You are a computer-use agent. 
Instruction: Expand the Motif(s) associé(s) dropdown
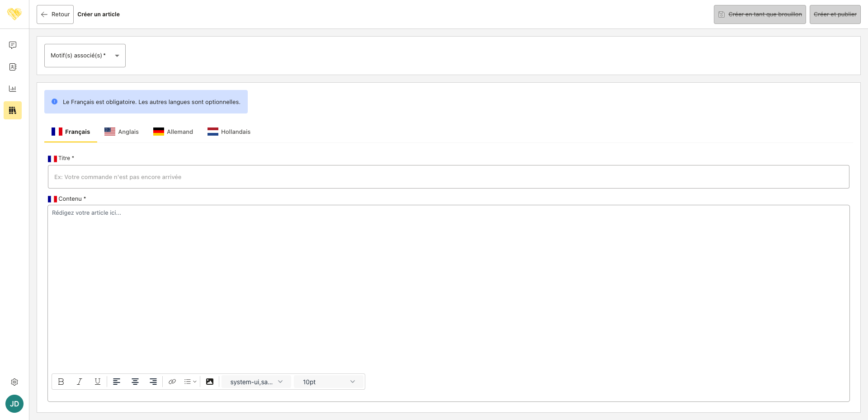pyautogui.click(x=85, y=56)
